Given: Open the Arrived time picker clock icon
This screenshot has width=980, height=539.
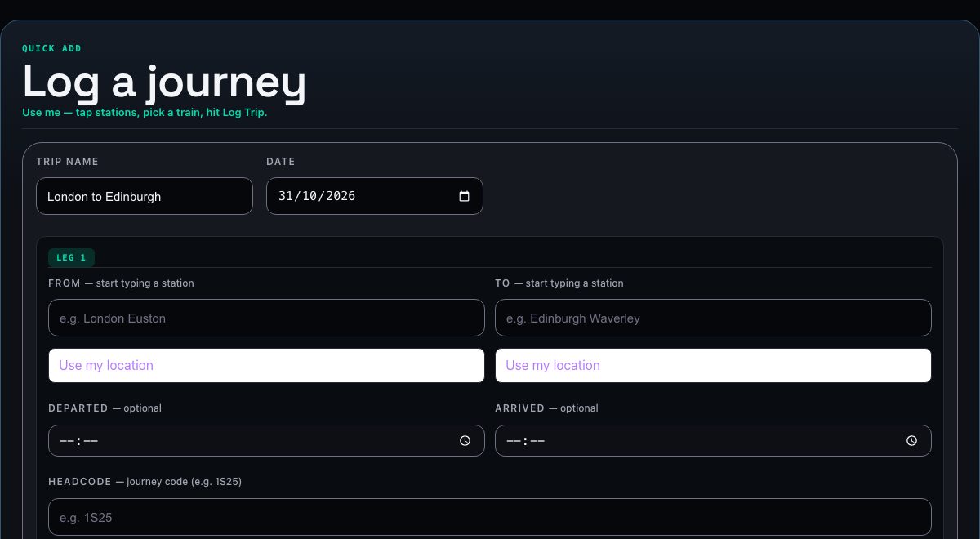Looking at the screenshot, I should click(912, 441).
